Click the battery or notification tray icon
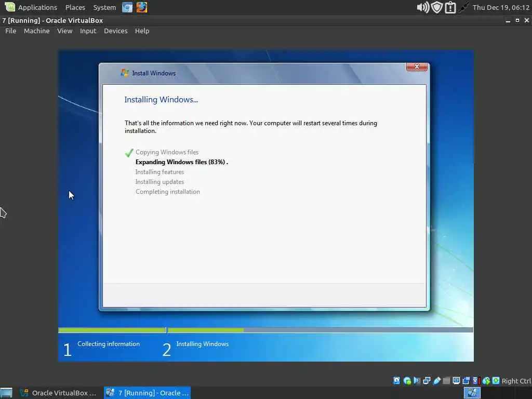Viewport: 532px width, 399px height. tap(450, 7)
